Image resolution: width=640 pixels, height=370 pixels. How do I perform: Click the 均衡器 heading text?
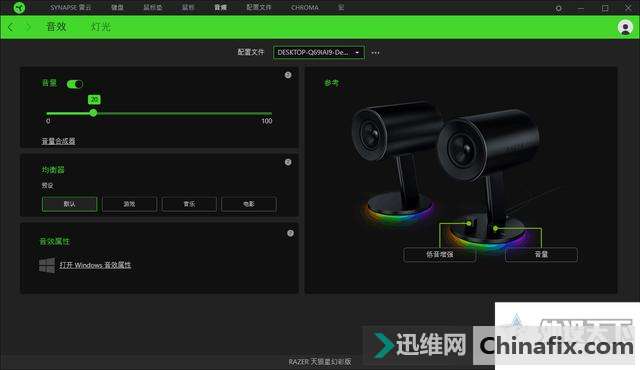click(53, 170)
